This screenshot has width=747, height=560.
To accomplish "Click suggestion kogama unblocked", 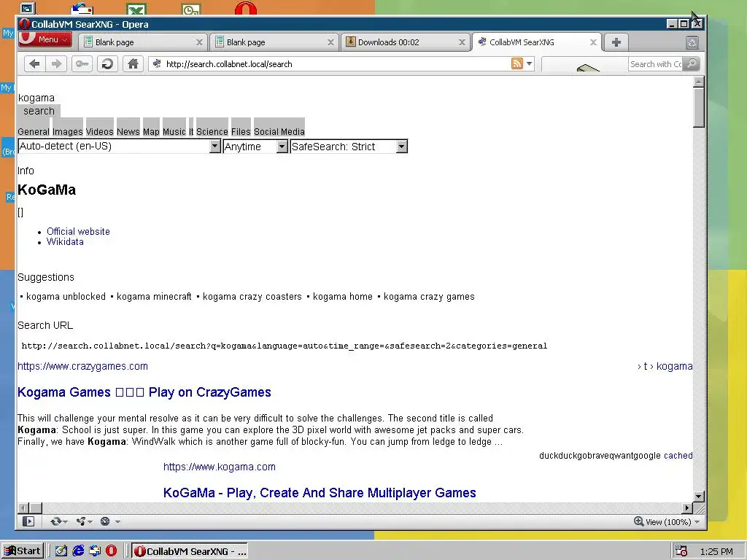I will click(x=66, y=296).
